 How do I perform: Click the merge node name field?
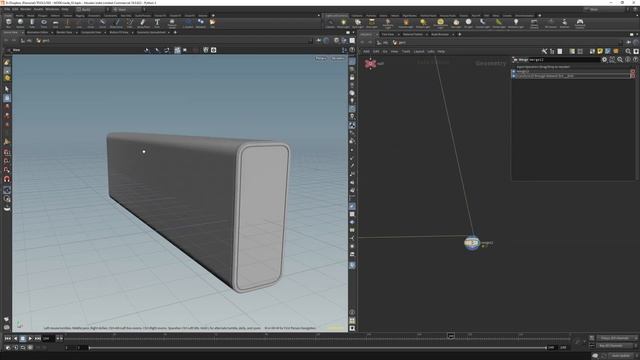[x=564, y=60]
